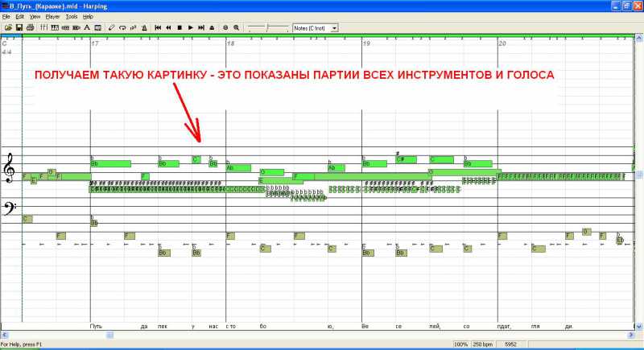Select the Eb note at far right bottom
Screen dimensions: 644x350
[620, 240]
